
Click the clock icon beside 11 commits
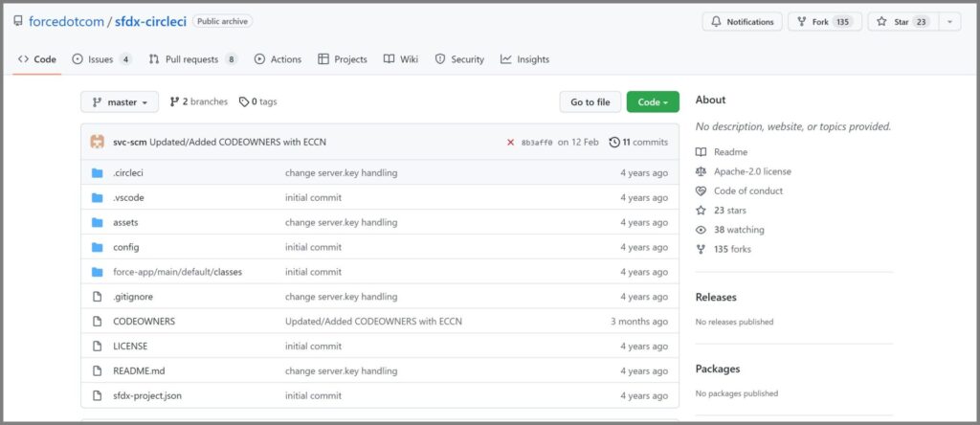pyautogui.click(x=613, y=143)
